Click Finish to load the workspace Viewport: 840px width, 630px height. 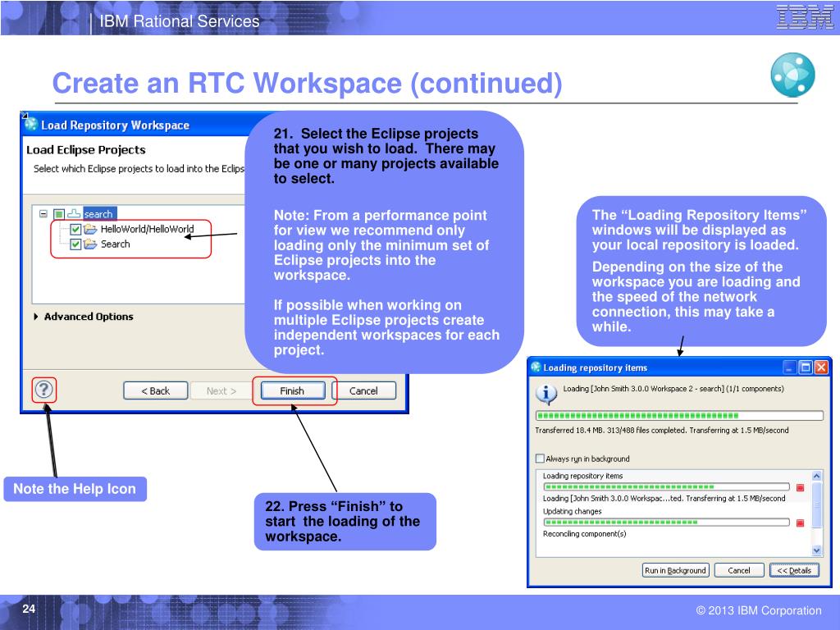(292, 391)
